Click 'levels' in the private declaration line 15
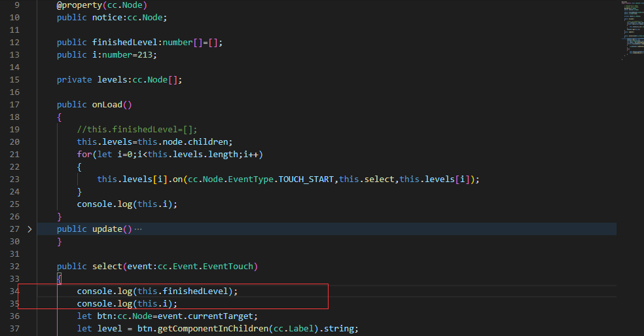The image size is (644, 336). [112, 80]
